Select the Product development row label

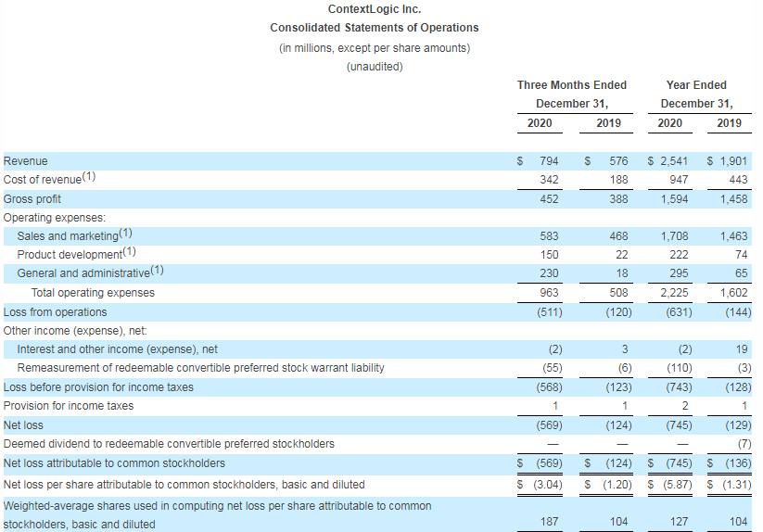pyautogui.click(x=76, y=253)
